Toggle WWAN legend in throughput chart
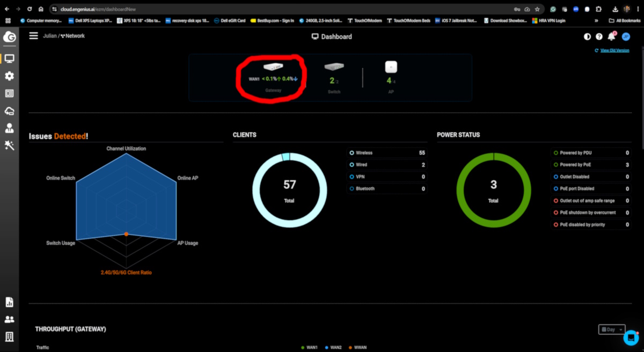644x352 pixels. point(357,348)
